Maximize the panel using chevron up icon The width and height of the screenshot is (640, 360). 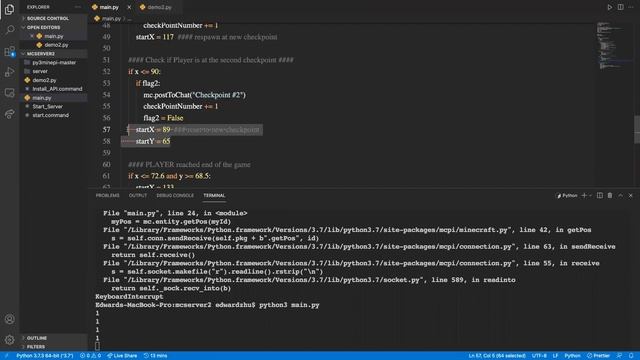pos(620,196)
